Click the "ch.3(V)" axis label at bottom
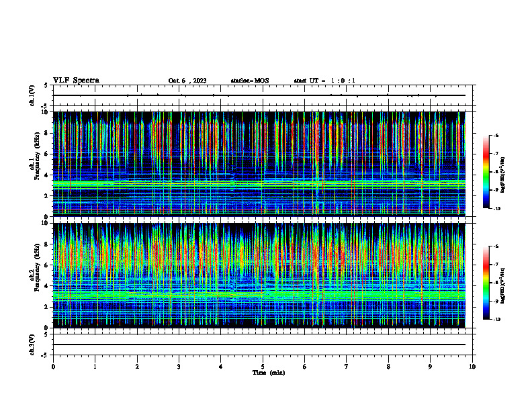Screen dimensions: 532x411 32,345
